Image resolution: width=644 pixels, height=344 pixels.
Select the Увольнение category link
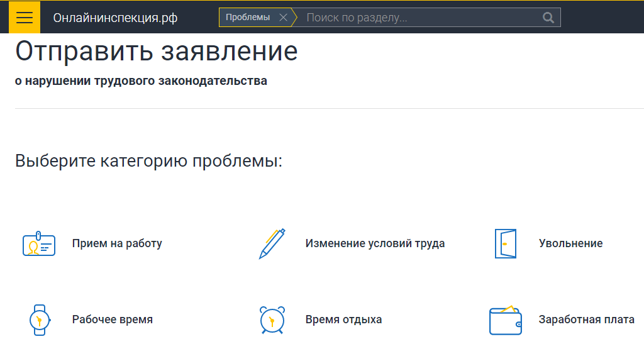tap(570, 243)
